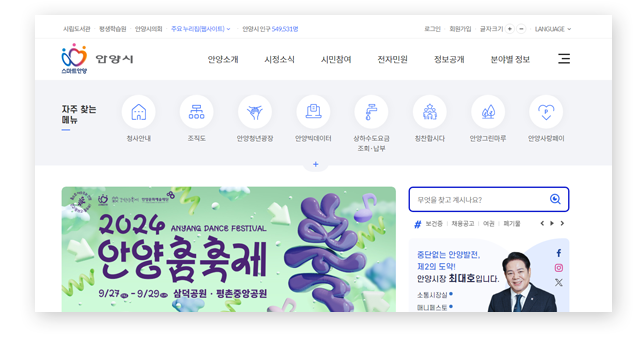Expand frequent menu with plus button
The width and height of the screenshot is (640, 362).
pyautogui.click(x=315, y=164)
